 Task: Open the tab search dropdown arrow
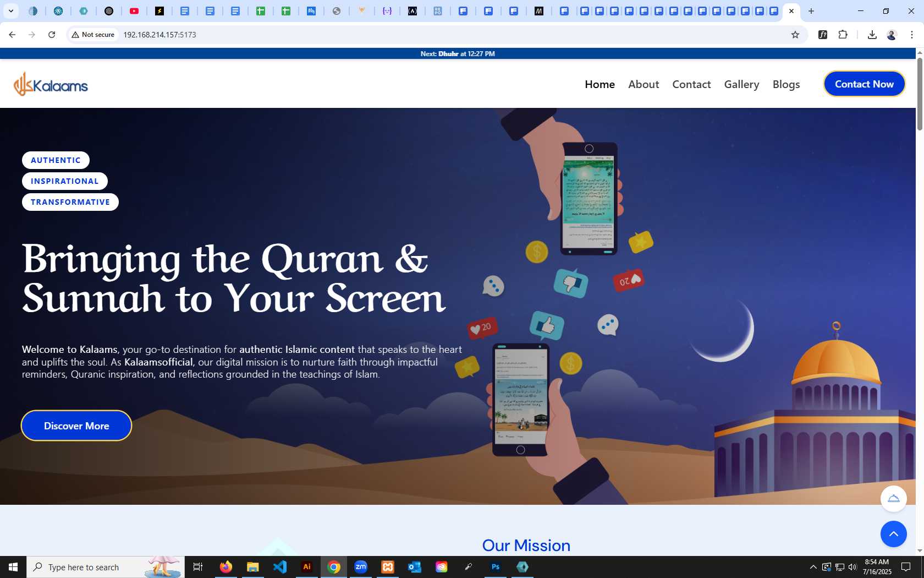[x=10, y=11]
